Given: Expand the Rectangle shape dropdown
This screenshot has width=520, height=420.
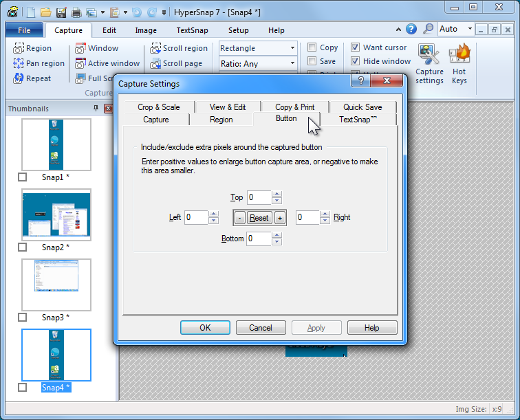Looking at the screenshot, I should (x=292, y=48).
